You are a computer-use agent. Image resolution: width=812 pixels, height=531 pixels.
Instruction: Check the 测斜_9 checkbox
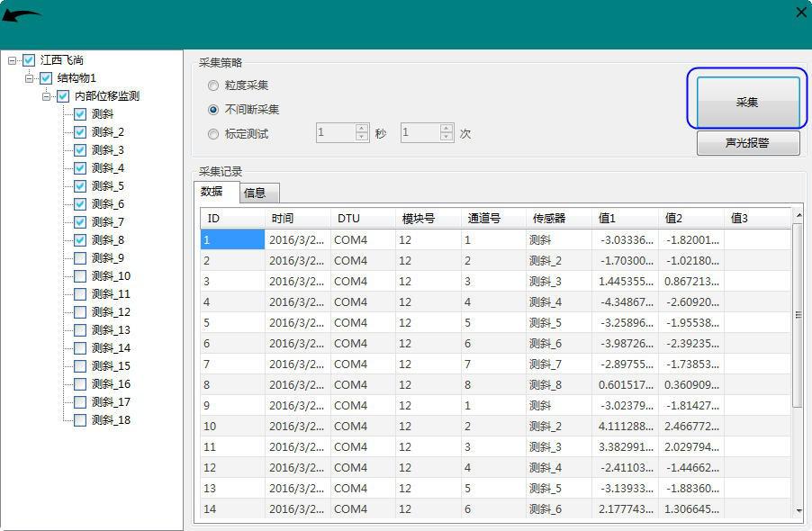pos(80,258)
